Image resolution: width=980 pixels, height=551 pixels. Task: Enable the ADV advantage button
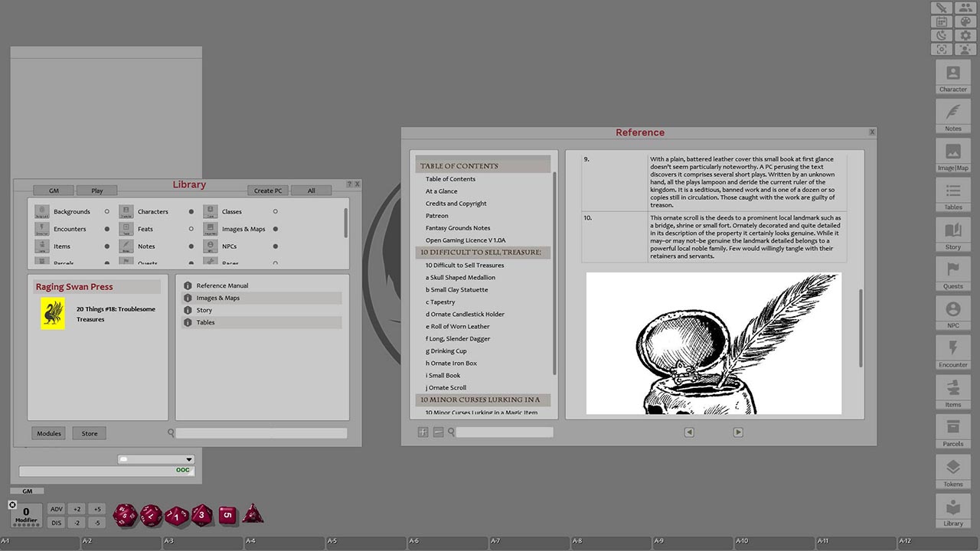(x=56, y=508)
